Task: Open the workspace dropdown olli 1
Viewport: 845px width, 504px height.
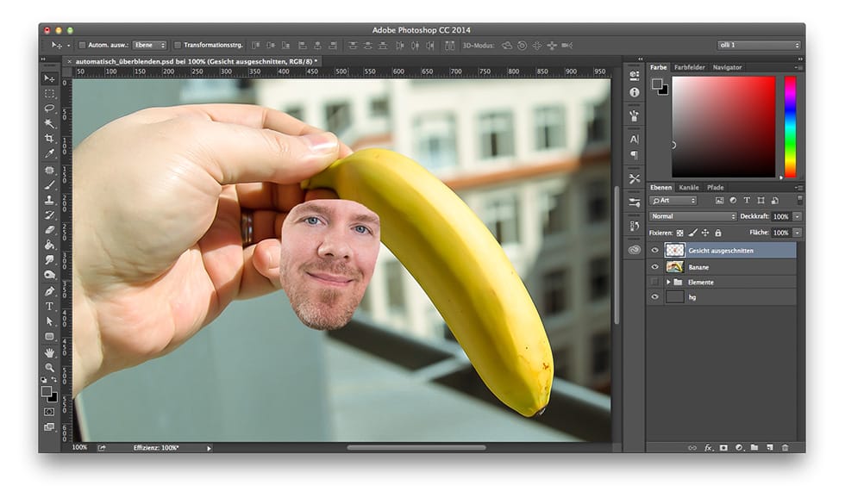Action: (x=758, y=45)
